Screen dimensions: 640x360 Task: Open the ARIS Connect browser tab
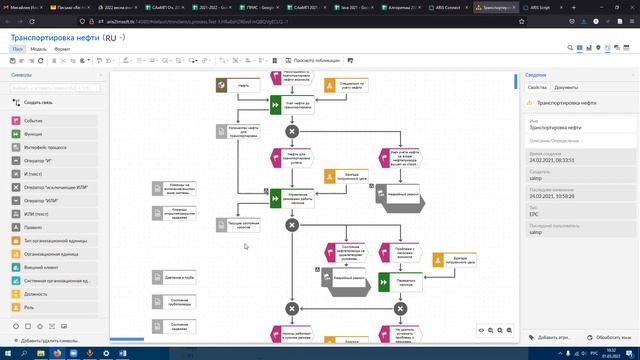pyautogui.click(x=447, y=7)
